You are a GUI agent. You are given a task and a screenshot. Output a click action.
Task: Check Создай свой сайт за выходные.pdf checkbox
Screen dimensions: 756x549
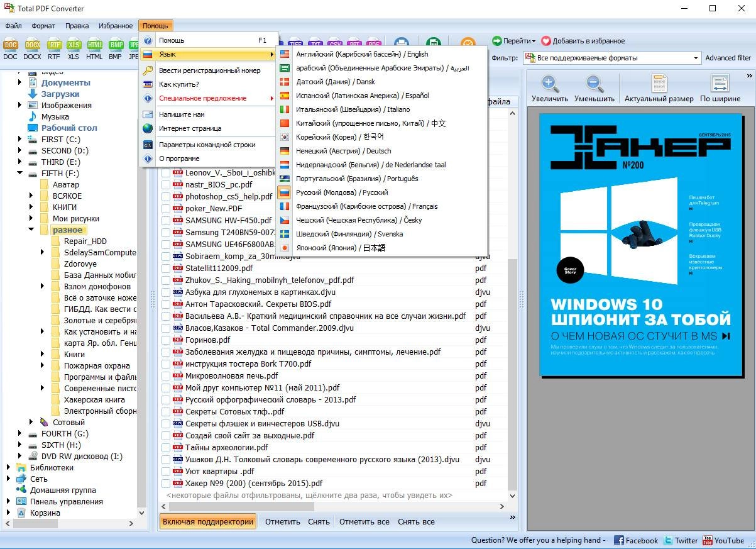pyautogui.click(x=166, y=436)
